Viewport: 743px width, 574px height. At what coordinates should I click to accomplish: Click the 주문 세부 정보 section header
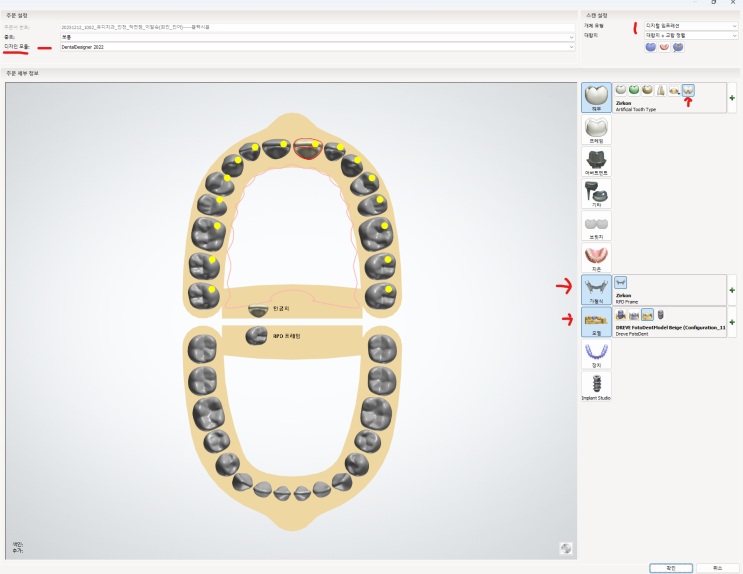[x=22, y=73]
